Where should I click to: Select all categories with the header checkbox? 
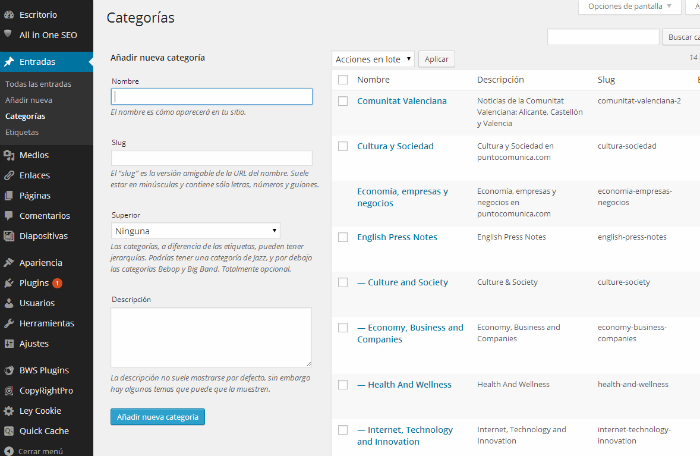tap(343, 80)
